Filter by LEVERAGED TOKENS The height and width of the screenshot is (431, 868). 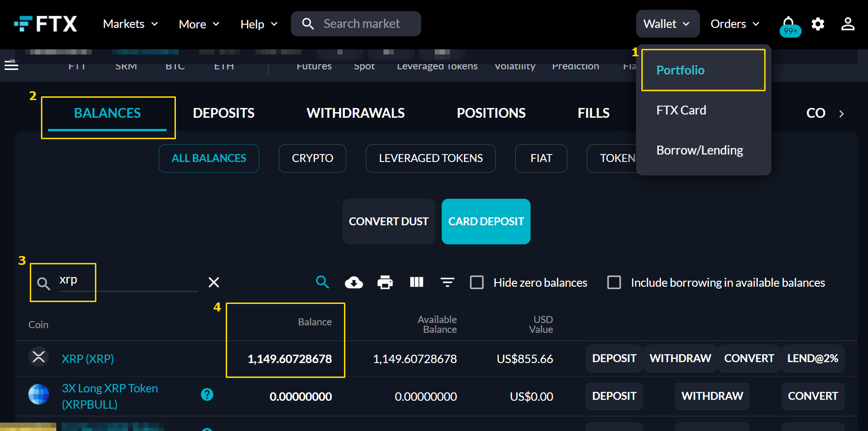point(431,158)
